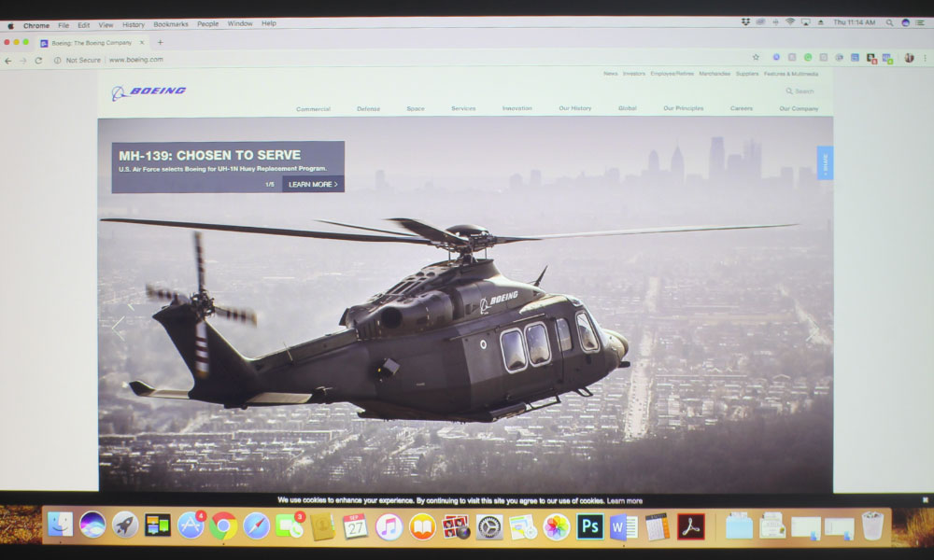Open the Careers navigation item
Screen dimensions: 934x560
(x=742, y=108)
